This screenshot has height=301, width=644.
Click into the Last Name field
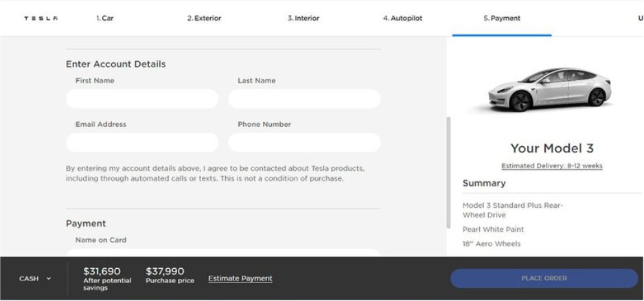click(304, 99)
